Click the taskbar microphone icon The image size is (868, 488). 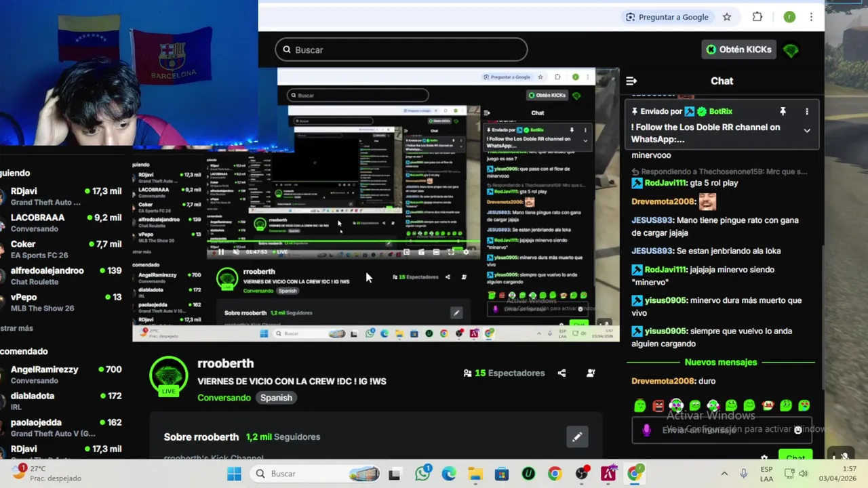click(x=744, y=474)
